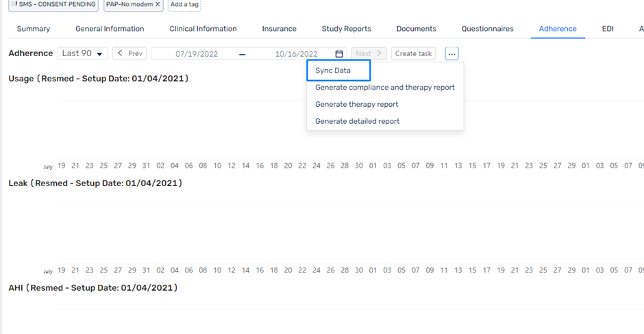This screenshot has height=334, width=644.
Task: Go to previous period with Prev
Action: [129, 53]
